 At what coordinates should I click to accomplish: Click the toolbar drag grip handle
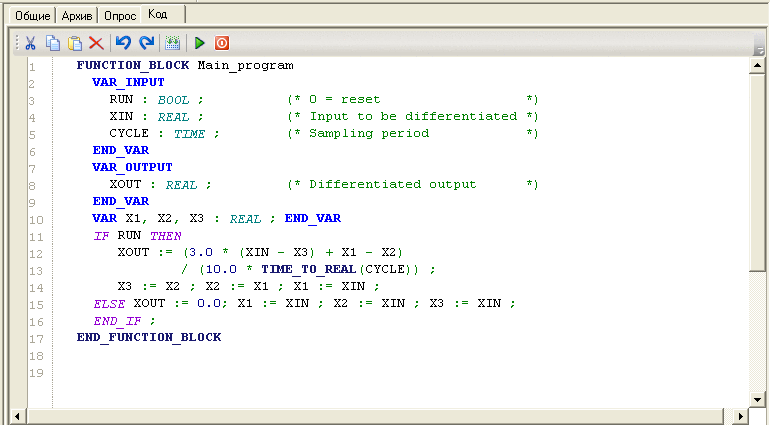click(x=17, y=43)
